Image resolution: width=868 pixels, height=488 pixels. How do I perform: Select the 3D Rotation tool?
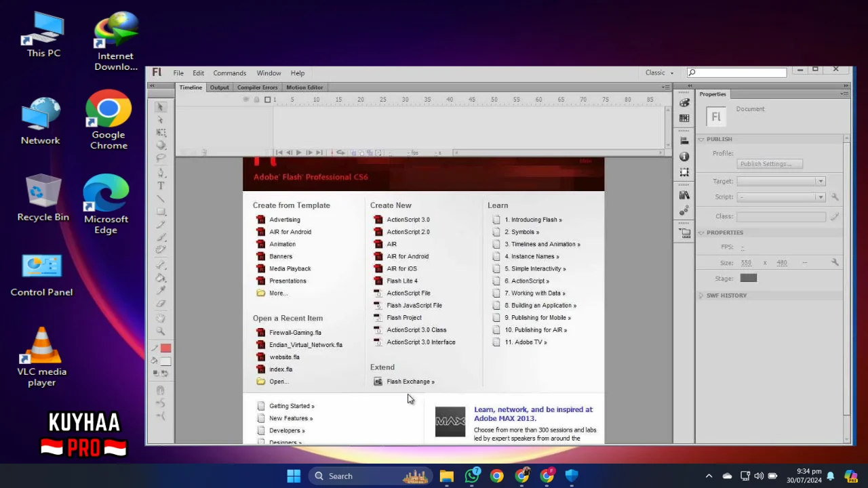pyautogui.click(x=161, y=145)
